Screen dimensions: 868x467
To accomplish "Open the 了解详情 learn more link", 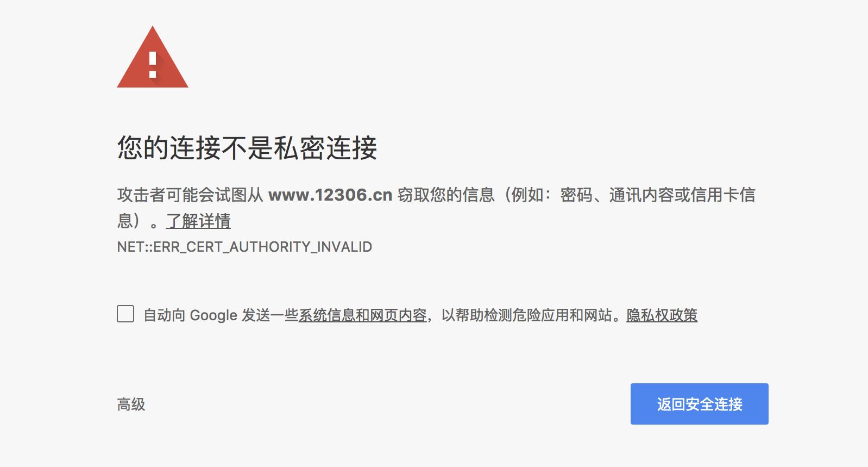I will coord(198,221).
